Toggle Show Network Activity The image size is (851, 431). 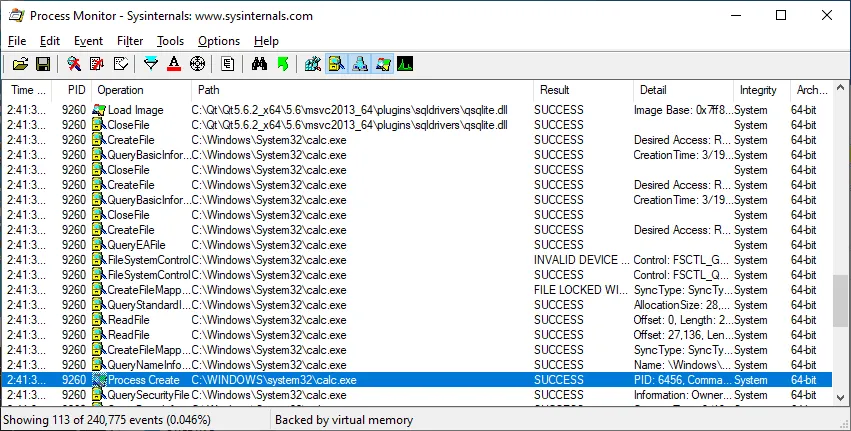(359, 64)
